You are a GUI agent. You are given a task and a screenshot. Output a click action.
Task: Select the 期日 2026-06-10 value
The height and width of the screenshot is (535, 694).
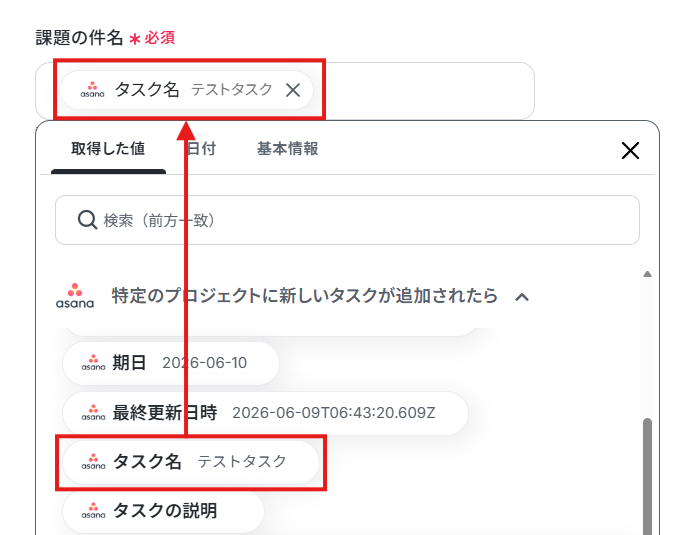click(x=171, y=363)
